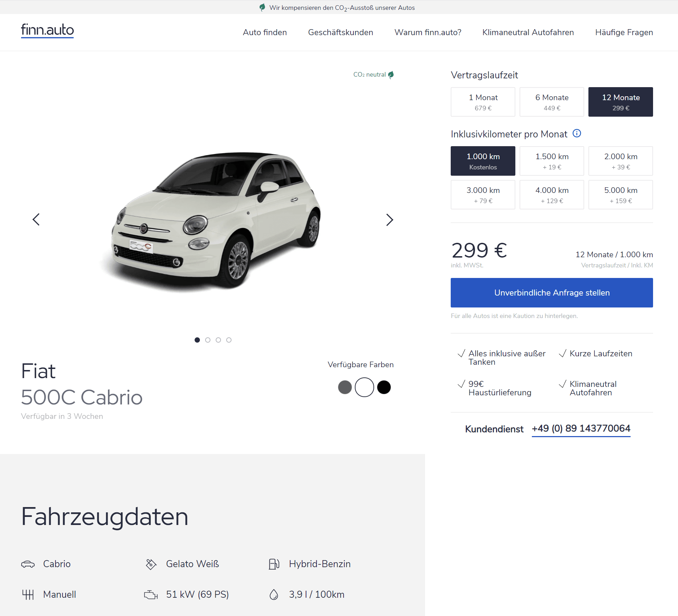Click the info icon beside Inklusivkilometer pro Monat

[576, 134]
